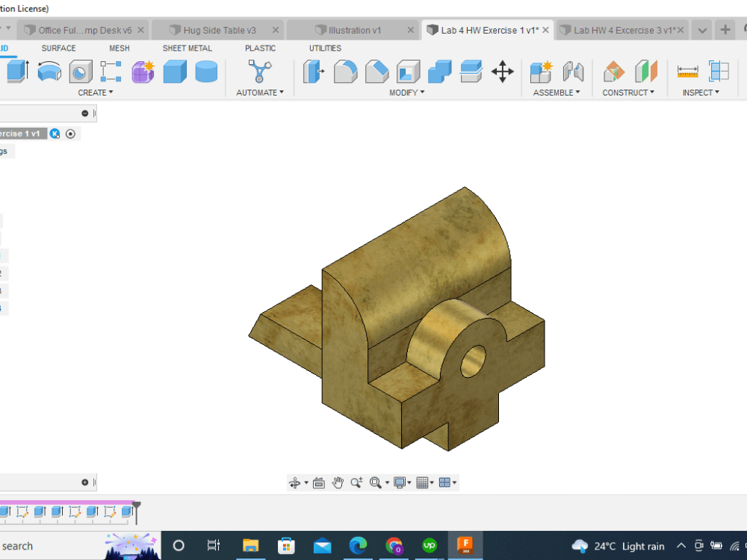Select the Fillet tool
The width and height of the screenshot is (747, 560).
pos(345,72)
